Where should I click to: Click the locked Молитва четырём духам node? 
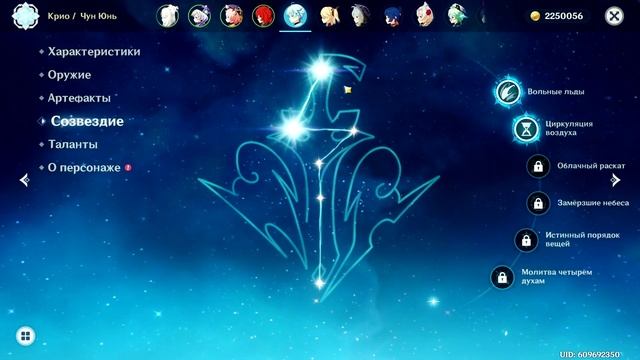(x=502, y=277)
